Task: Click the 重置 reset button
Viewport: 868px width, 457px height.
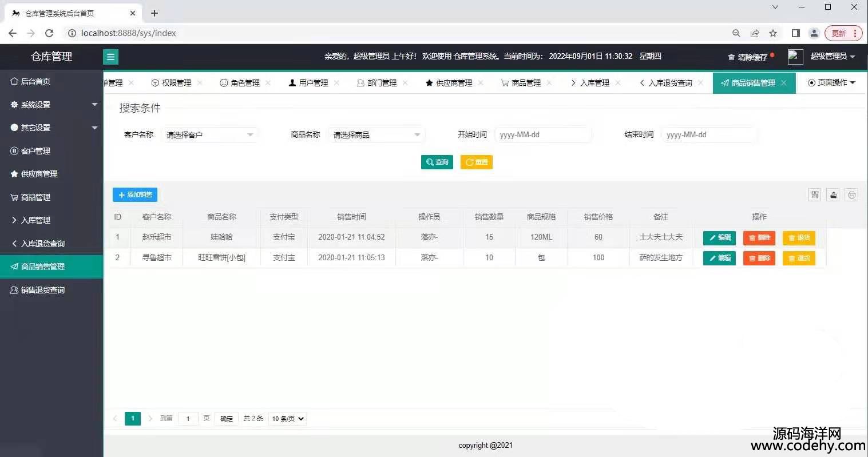Action: pyautogui.click(x=477, y=162)
